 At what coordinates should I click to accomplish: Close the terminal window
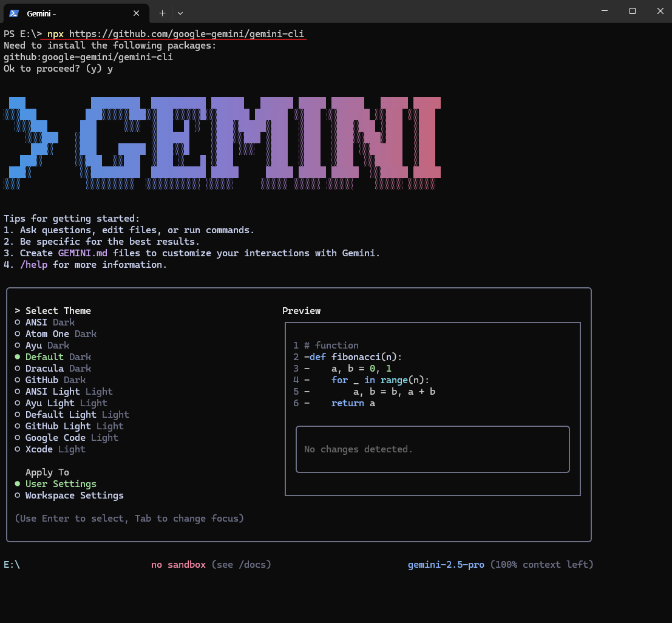click(x=660, y=11)
